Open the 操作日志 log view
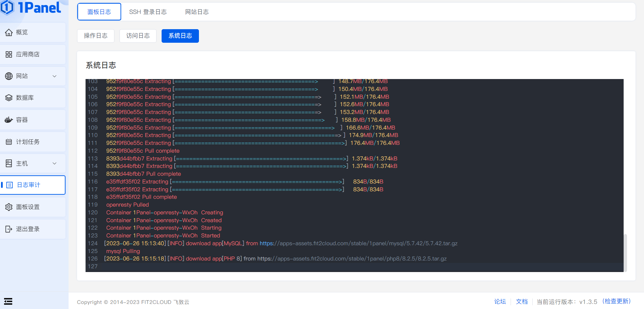The height and width of the screenshot is (309, 644). pyautogui.click(x=95, y=36)
